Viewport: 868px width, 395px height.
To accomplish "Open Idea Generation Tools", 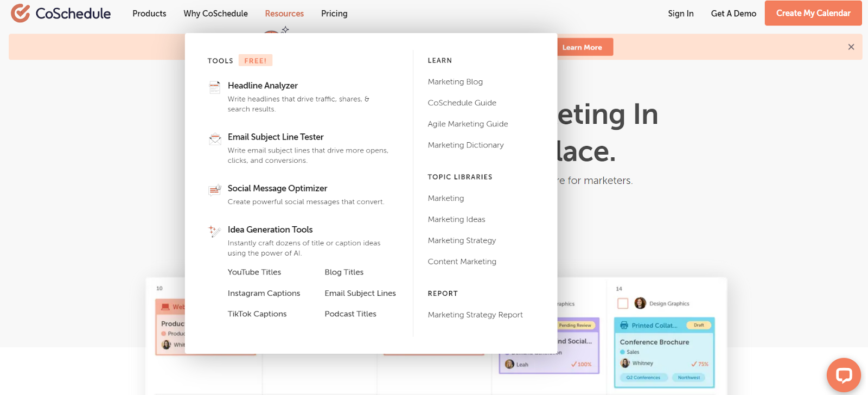I will click(x=270, y=230).
